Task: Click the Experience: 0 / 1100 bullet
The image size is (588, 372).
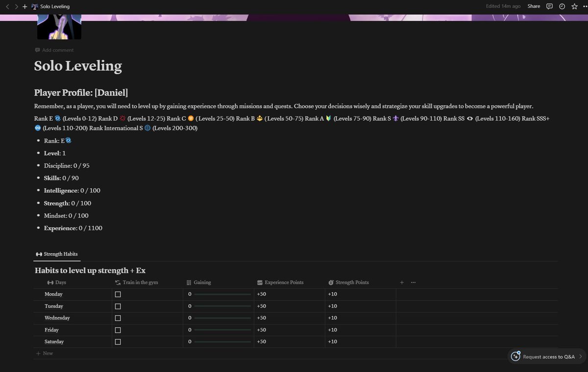Action: [73, 228]
